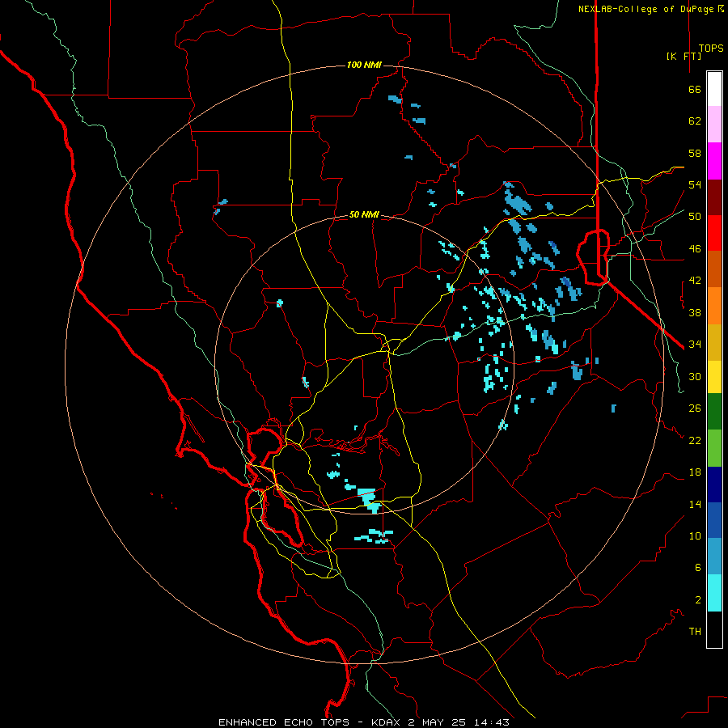Viewport: 728px width, 728px height.
Task: Select the light green legend swatch
Action: click(714, 448)
